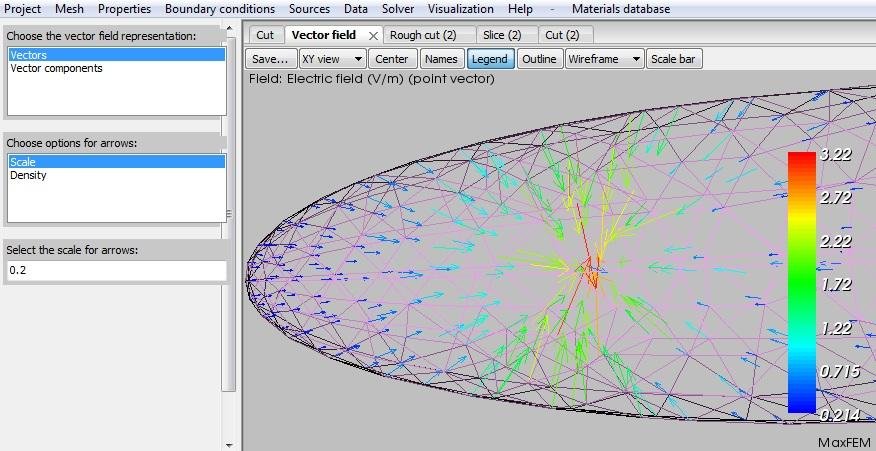Screen dimensions: 876x451
Task: Click the color legend gradient bar
Action: (x=802, y=282)
